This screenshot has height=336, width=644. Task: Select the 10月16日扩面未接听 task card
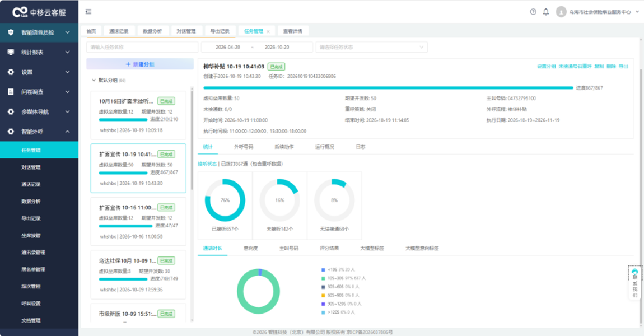(x=138, y=115)
